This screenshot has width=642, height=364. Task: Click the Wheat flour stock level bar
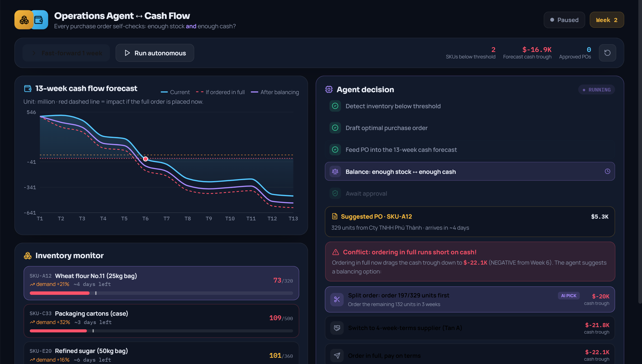click(x=161, y=293)
